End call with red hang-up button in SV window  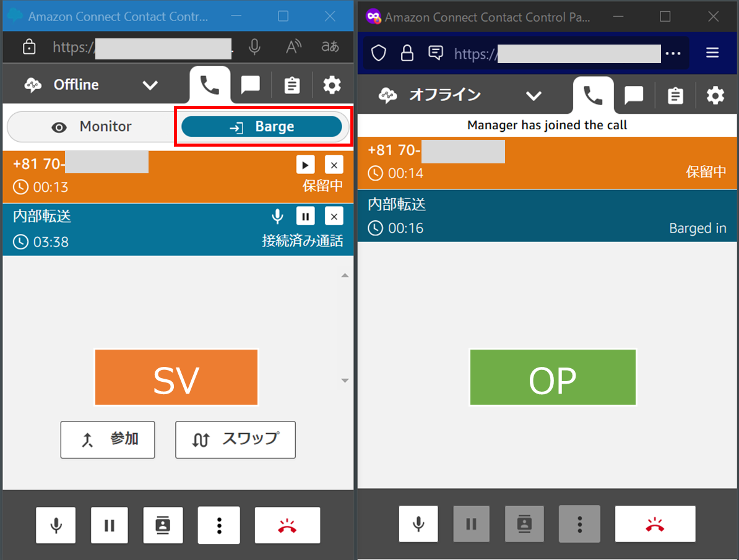[288, 525]
